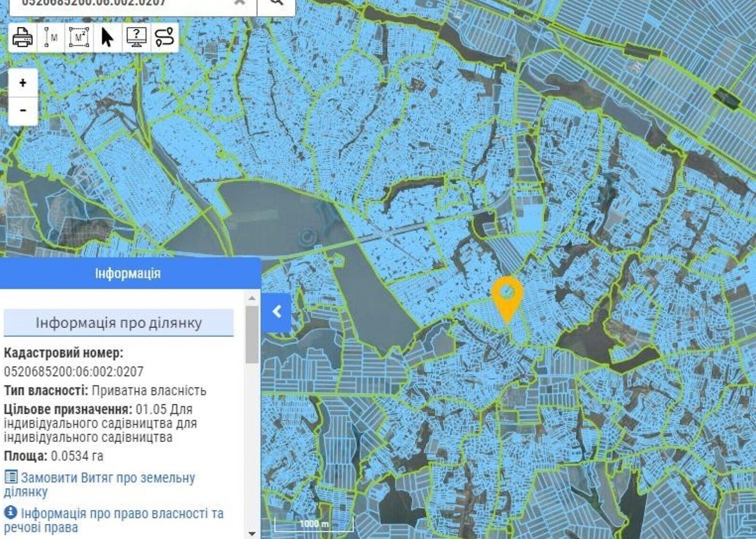Open Інформація про право власності link

coord(113,520)
